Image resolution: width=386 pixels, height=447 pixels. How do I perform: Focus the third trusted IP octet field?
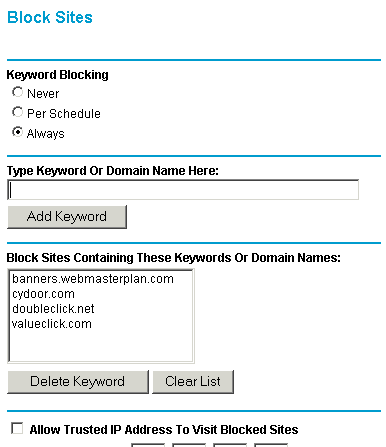pos(230,445)
